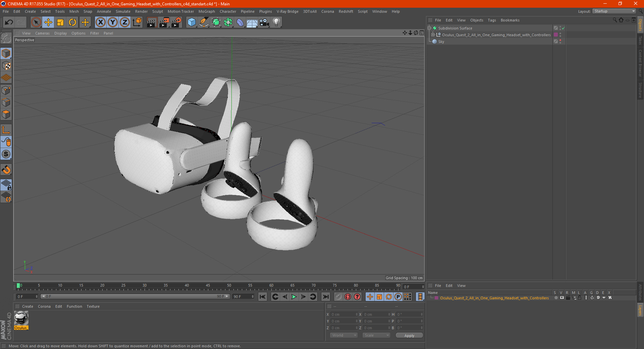Switch to Model mode icon

[x=6, y=53]
